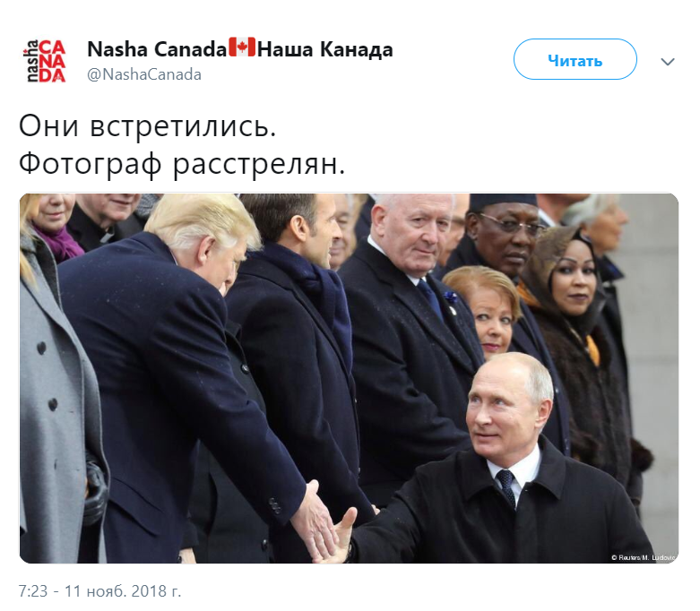Click the purple scarf in the photo corner
This screenshot has width=700, height=611.
click(59, 244)
